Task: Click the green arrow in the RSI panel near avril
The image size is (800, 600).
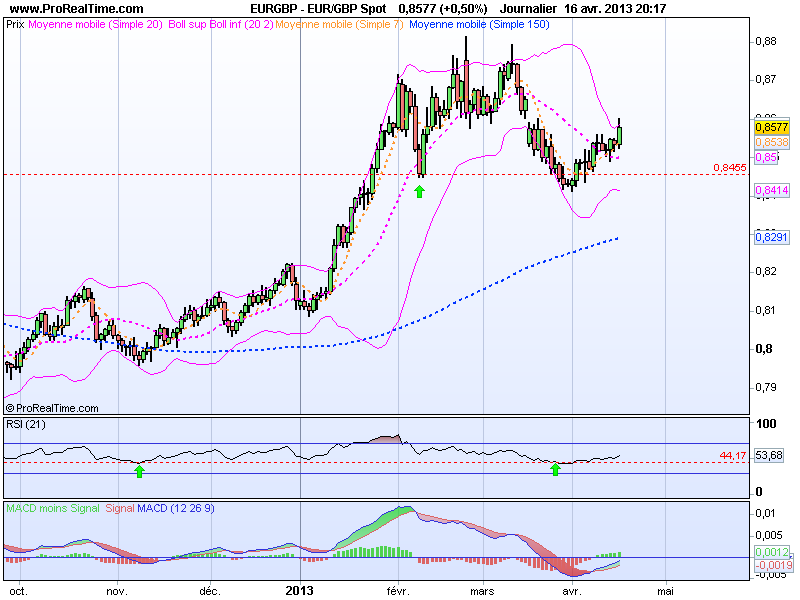Action: click(557, 468)
